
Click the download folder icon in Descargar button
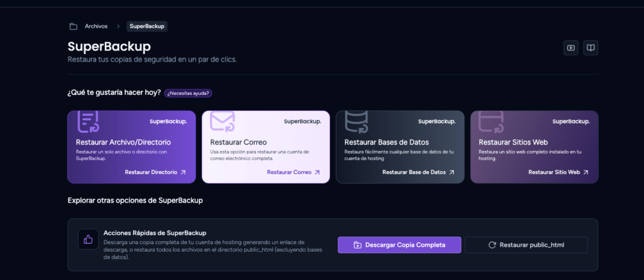pyautogui.click(x=358, y=245)
